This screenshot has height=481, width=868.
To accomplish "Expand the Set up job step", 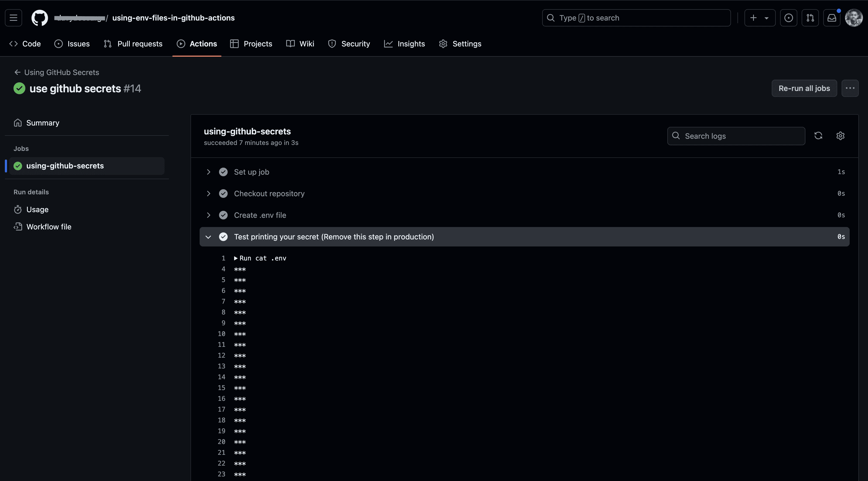I will click(208, 172).
